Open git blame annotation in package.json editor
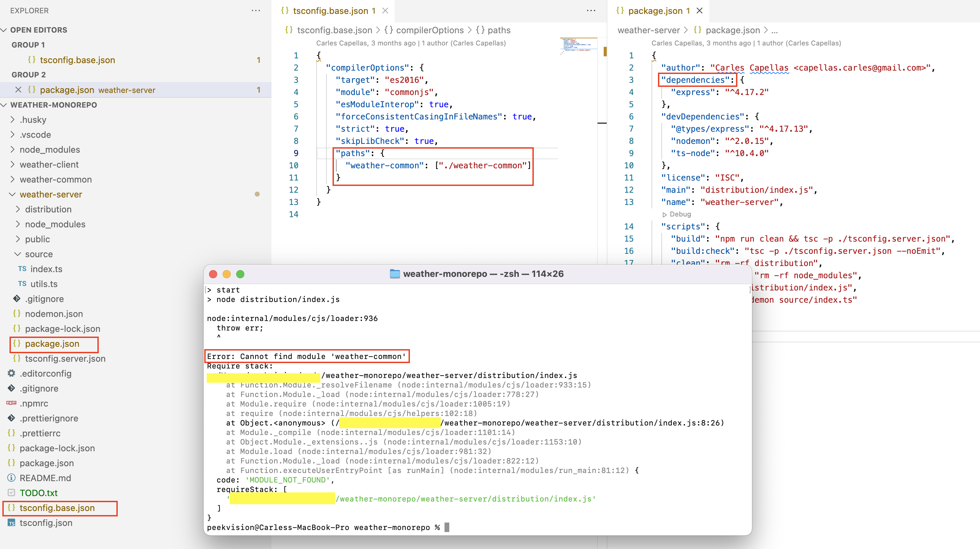 pyautogui.click(x=746, y=43)
